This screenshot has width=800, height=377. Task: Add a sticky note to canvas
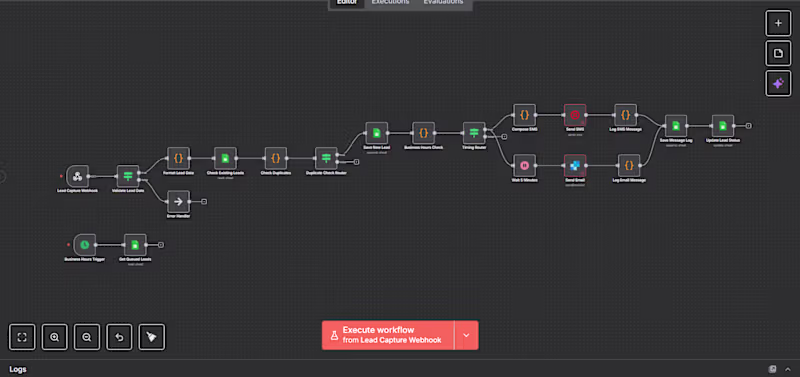click(x=778, y=54)
